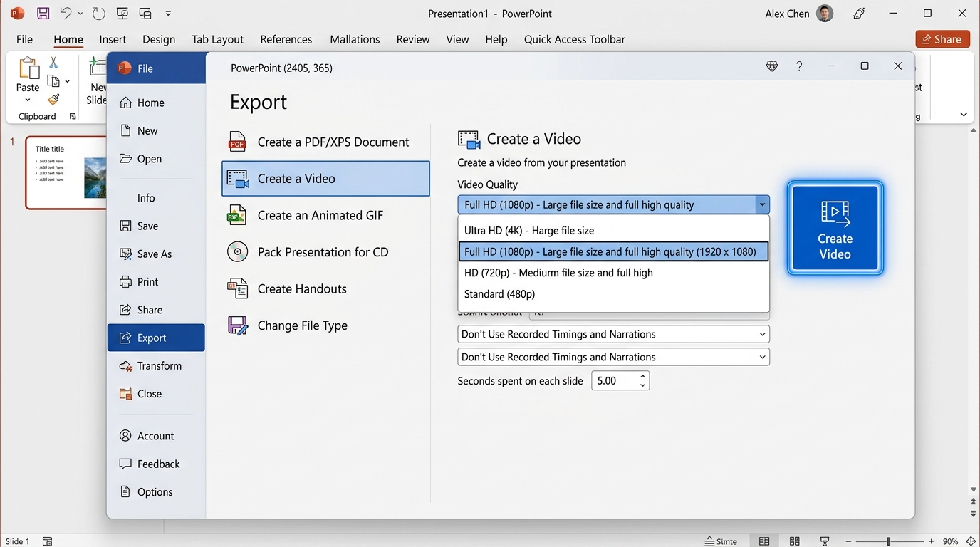This screenshot has width=980, height=547.
Task: Click the Save icon in title bar
Action: [x=43, y=14]
